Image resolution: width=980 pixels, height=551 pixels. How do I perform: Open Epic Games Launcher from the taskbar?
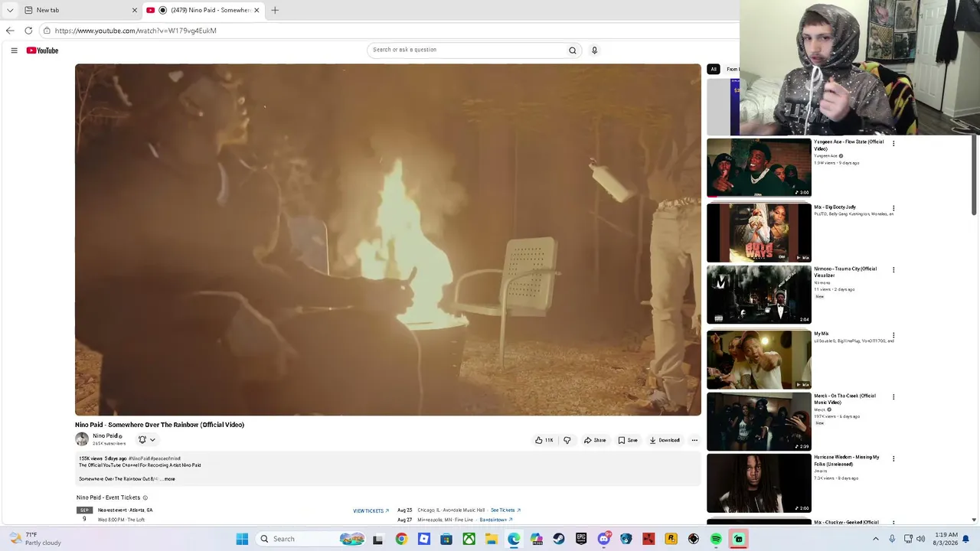click(581, 539)
